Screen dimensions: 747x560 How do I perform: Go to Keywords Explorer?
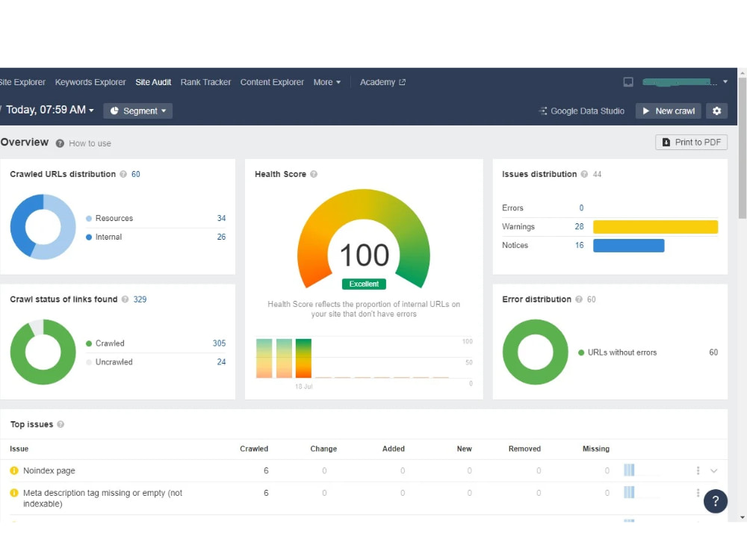pyautogui.click(x=90, y=82)
